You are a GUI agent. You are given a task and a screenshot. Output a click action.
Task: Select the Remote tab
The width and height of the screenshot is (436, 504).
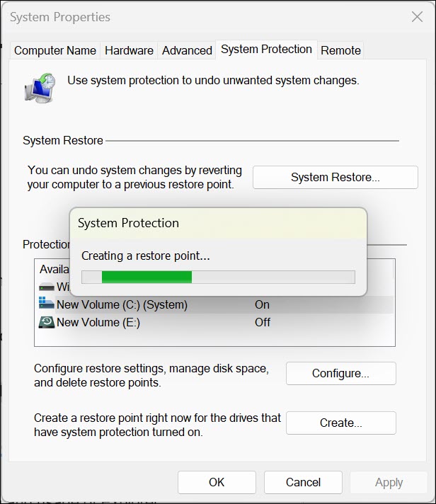(x=340, y=50)
